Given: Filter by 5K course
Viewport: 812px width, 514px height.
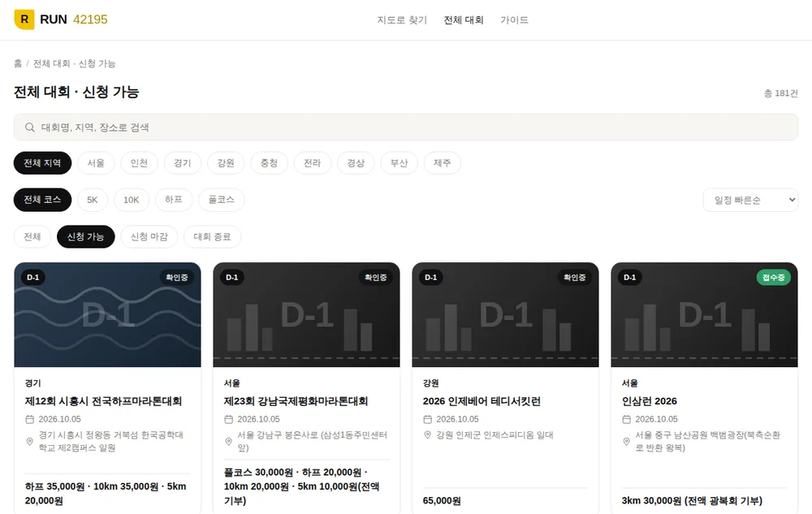Looking at the screenshot, I should pyautogui.click(x=93, y=200).
